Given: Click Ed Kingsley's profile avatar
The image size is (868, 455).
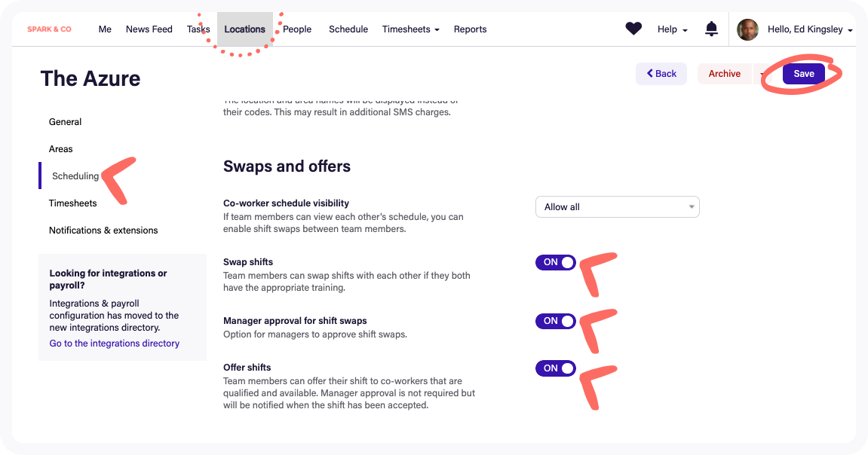Looking at the screenshot, I should pos(747,29).
